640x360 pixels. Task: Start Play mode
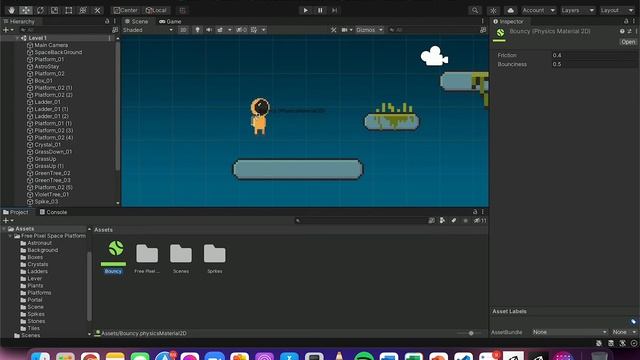305,10
